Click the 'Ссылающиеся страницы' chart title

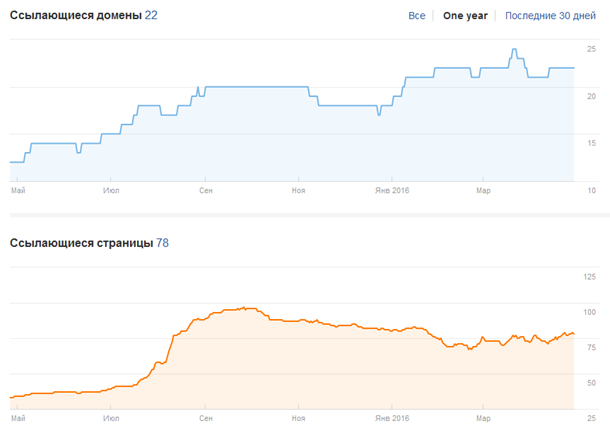81,243
